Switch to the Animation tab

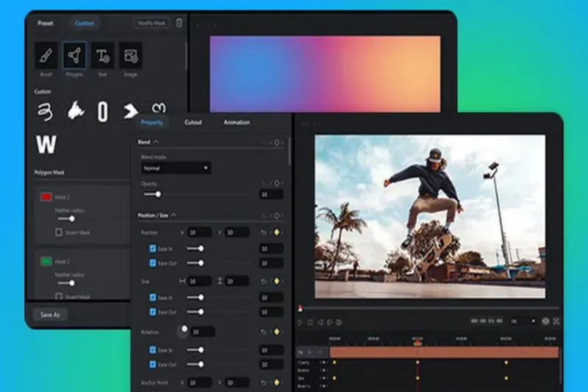(x=237, y=122)
